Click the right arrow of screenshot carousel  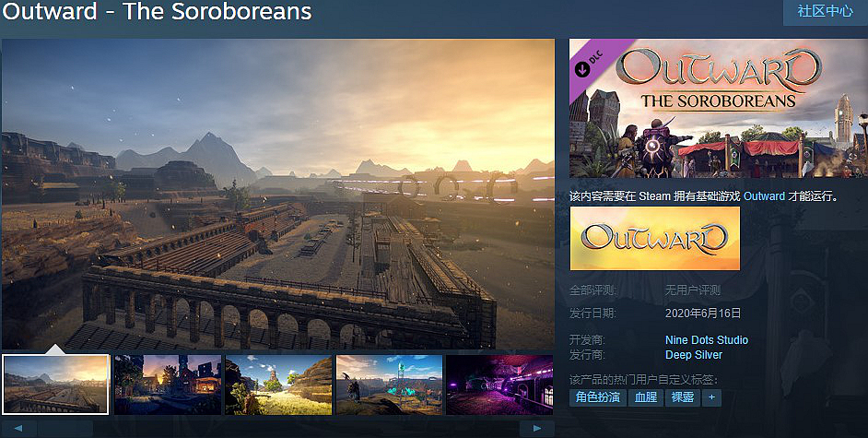(536, 429)
